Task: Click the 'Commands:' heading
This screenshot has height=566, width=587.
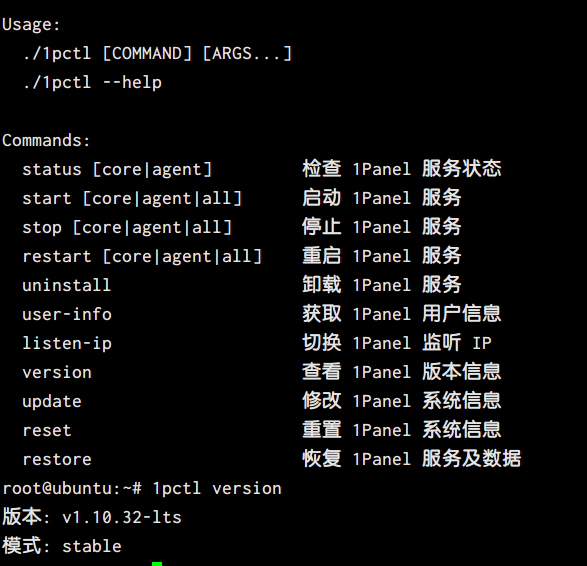Action: (x=46, y=140)
